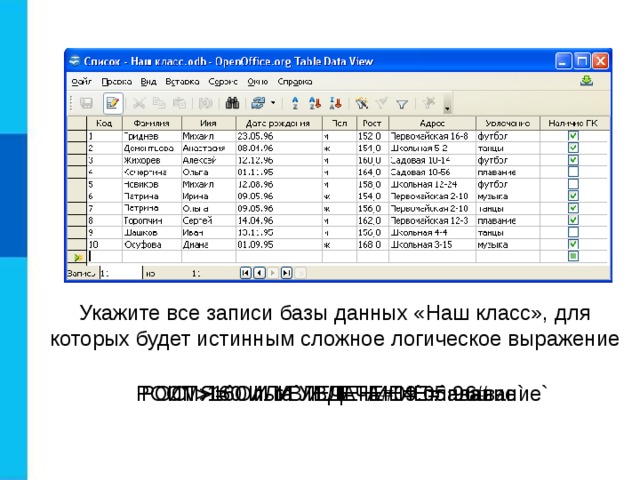Viewport: 640px width, 480px height.
Task: Toggle Наличие ПК for Торопчин row
Action: point(573,220)
